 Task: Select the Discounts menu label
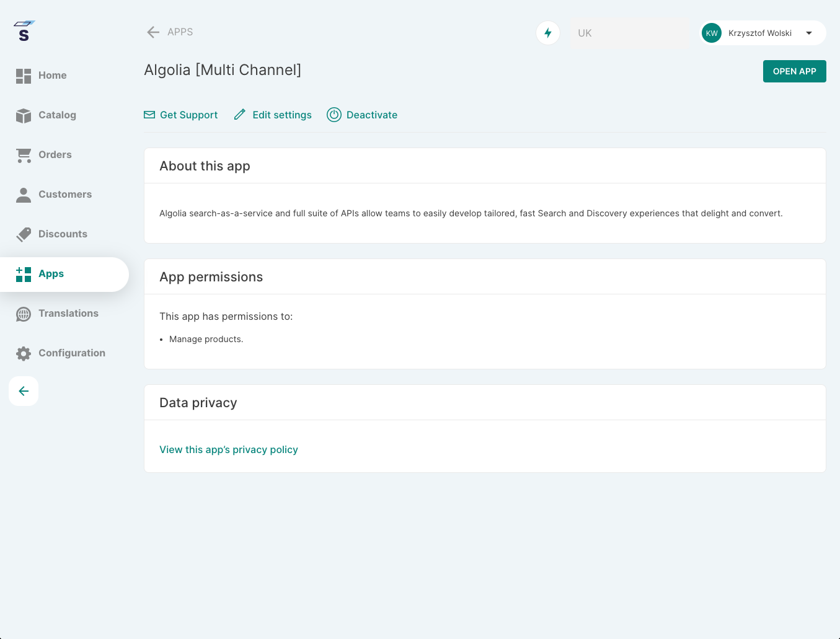pos(63,234)
